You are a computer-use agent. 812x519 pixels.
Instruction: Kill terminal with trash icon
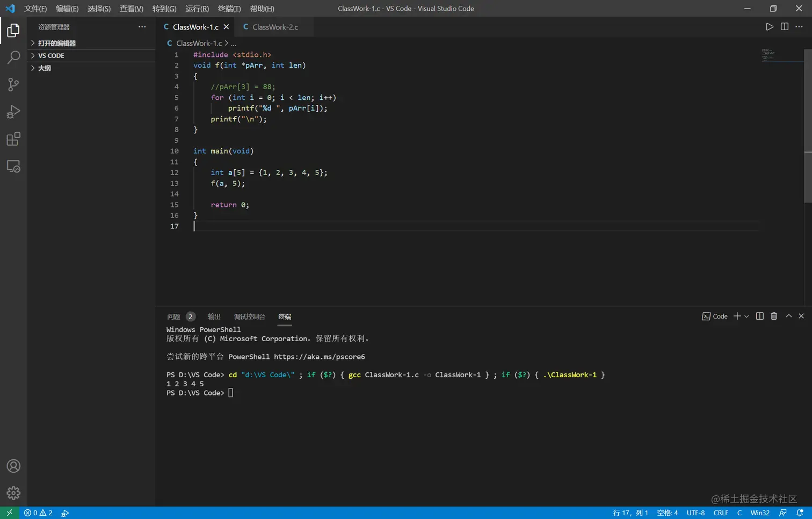[774, 316]
